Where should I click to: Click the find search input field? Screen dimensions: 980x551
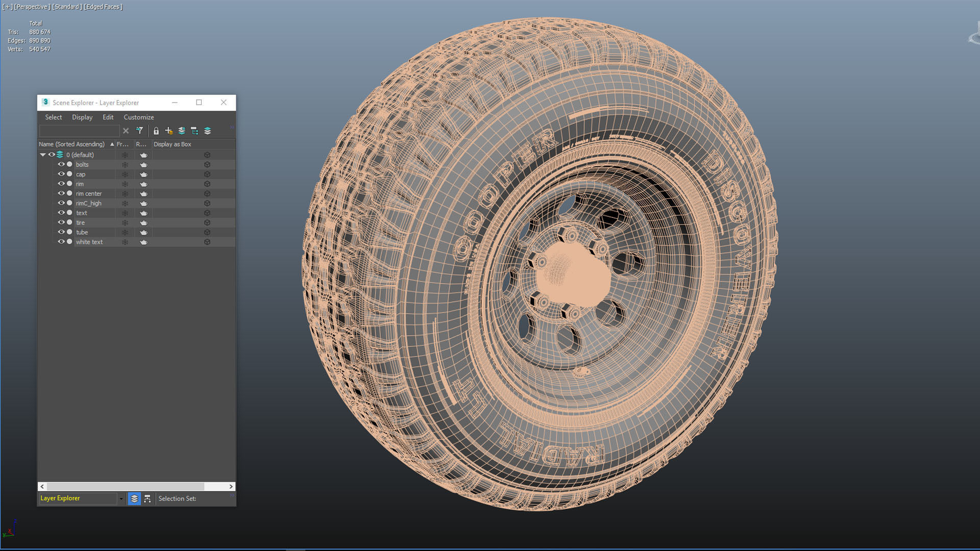[79, 131]
